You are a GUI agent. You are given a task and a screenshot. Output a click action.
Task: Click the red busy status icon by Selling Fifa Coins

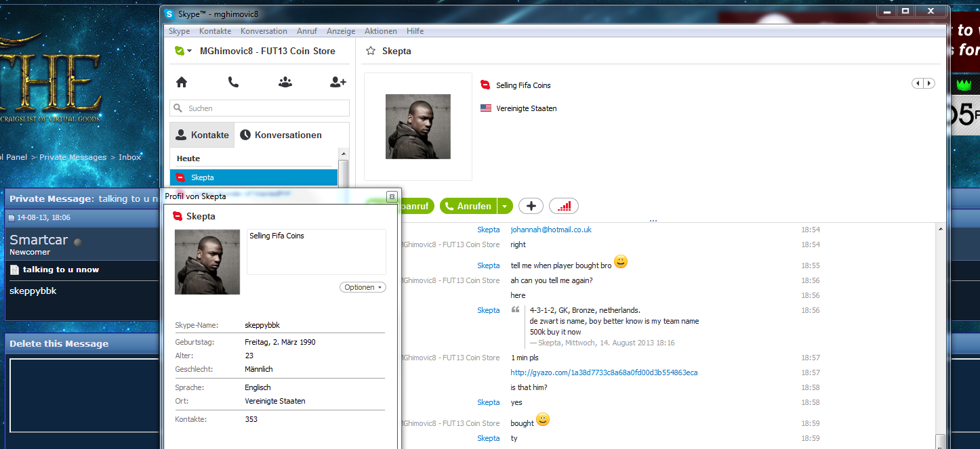tap(485, 85)
